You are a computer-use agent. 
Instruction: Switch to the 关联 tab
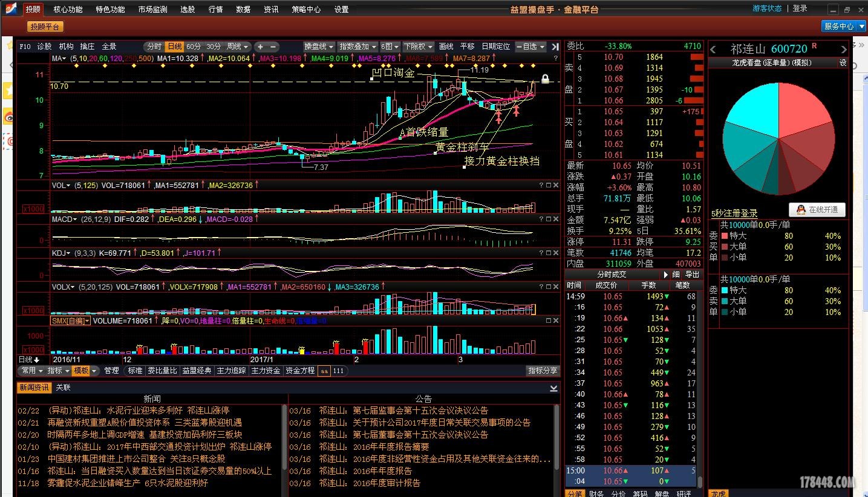click(x=63, y=388)
